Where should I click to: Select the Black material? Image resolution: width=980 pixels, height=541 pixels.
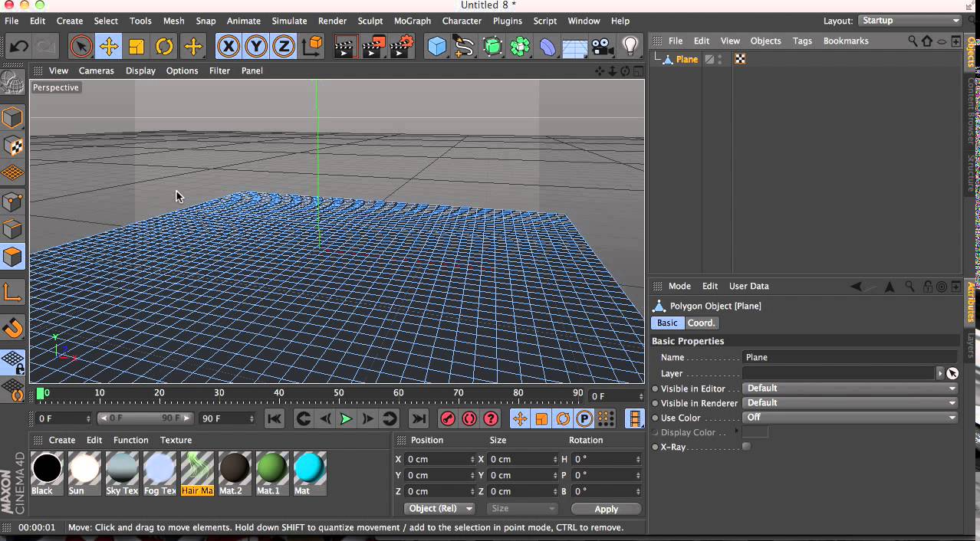[x=47, y=473]
